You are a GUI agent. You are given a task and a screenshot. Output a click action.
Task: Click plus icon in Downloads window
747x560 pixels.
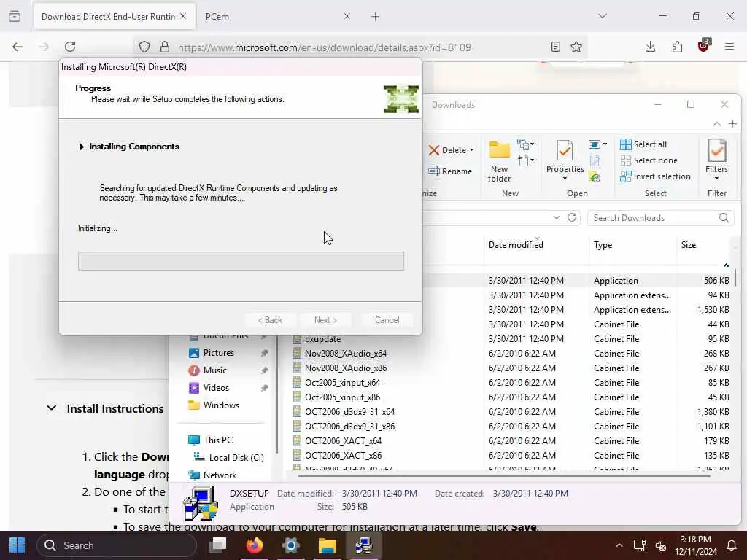(x=732, y=124)
